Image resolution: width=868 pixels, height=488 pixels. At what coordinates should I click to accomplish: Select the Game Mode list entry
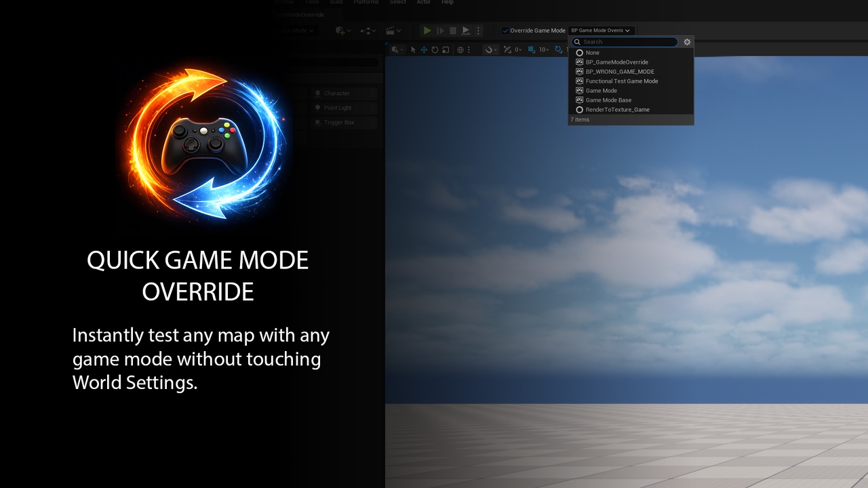[x=631, y=91]
